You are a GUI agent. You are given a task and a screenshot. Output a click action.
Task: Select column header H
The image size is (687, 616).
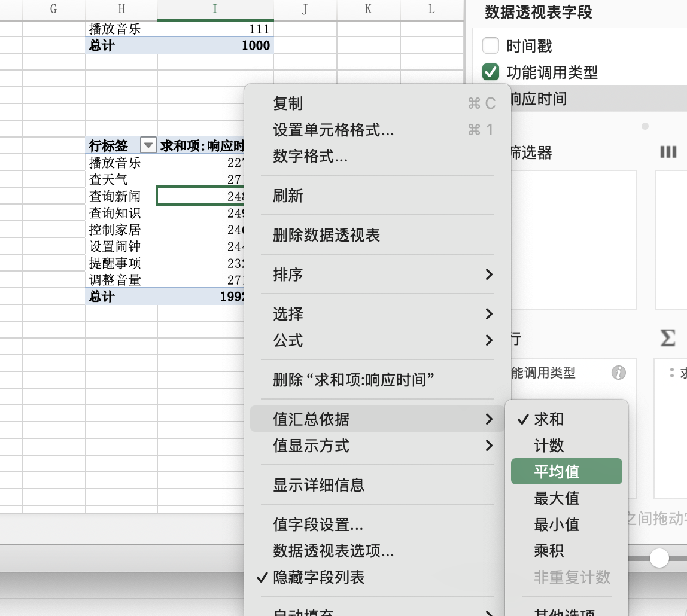[x=121, y=9]
